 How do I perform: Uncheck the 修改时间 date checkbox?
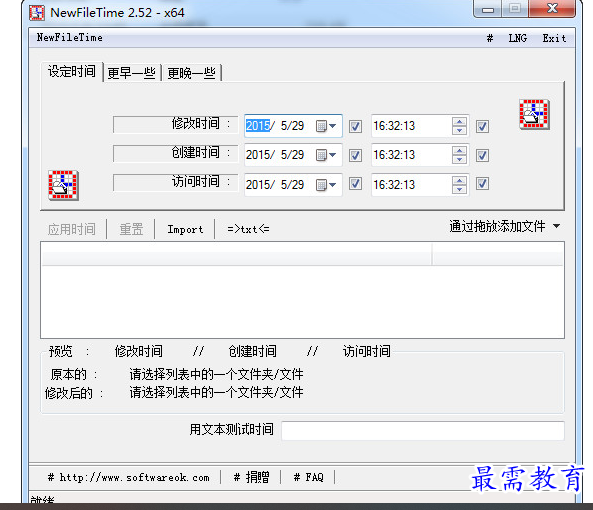click(355, 126)
